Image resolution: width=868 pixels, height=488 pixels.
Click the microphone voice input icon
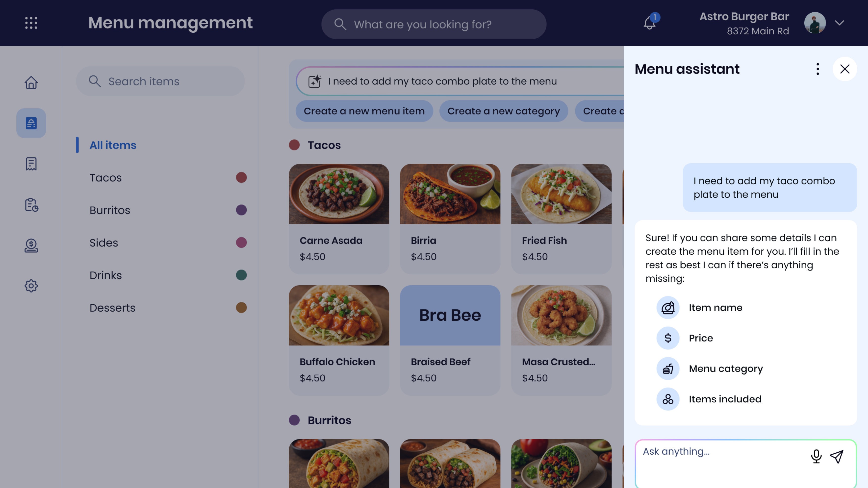pyautogui.click(x=816, y=456)
